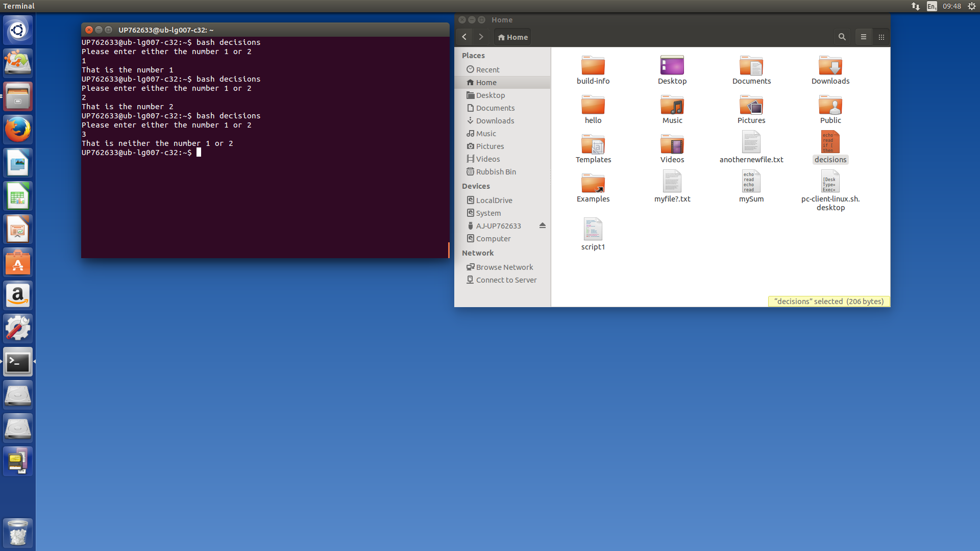
Task: Click Browse Network in sidebar
Action: coord(502,267)
